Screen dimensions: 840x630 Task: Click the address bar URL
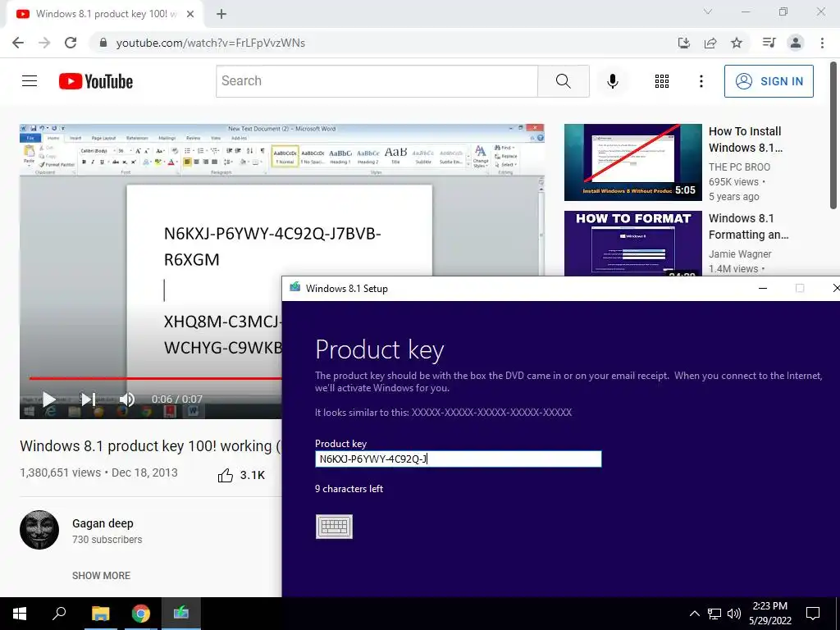211,43
